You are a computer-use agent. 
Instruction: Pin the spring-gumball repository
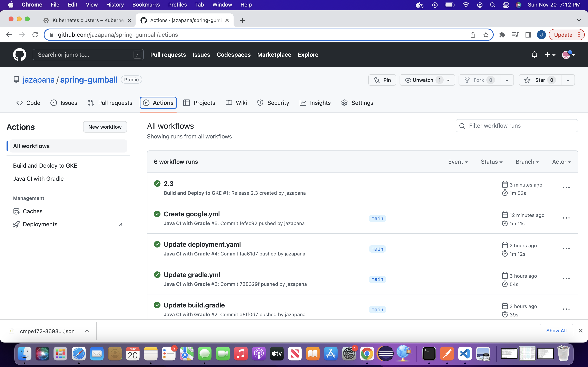(x=382, y=80)
